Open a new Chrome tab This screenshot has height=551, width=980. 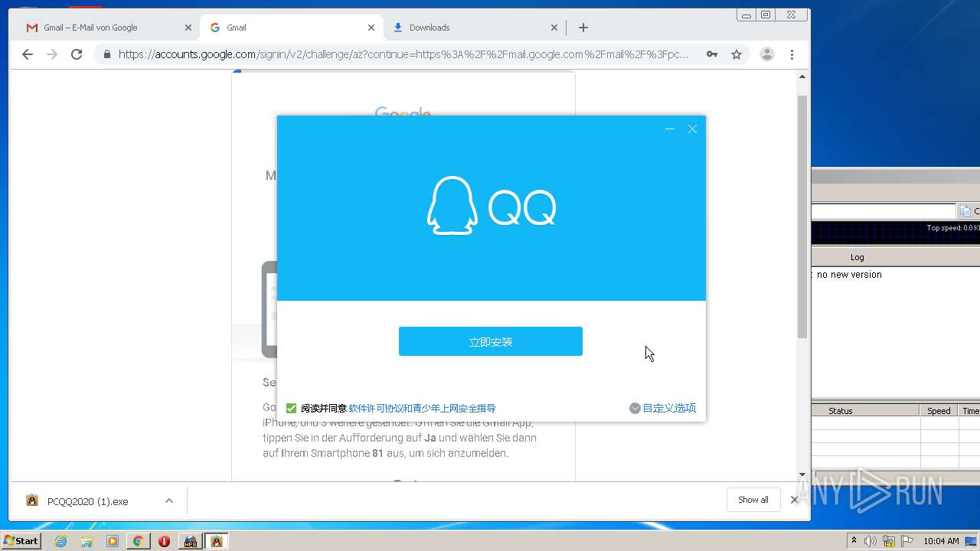[583, 28]
